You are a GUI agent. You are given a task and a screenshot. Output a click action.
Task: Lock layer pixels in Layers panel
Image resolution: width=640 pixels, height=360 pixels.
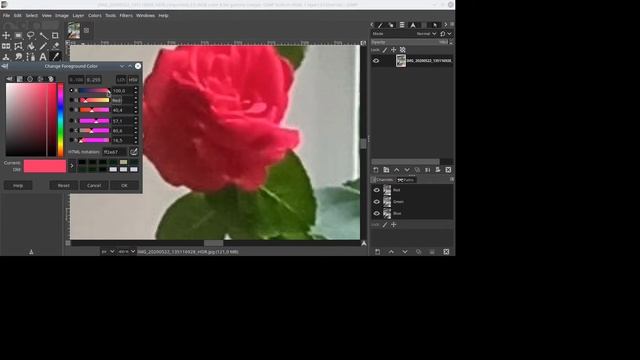point(384,50)
